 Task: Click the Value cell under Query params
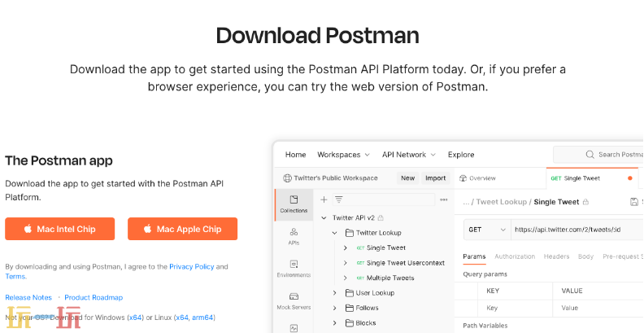[598, 308]
